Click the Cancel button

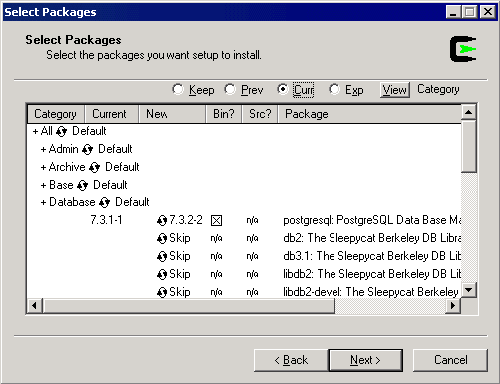click(x=450, y=360)
